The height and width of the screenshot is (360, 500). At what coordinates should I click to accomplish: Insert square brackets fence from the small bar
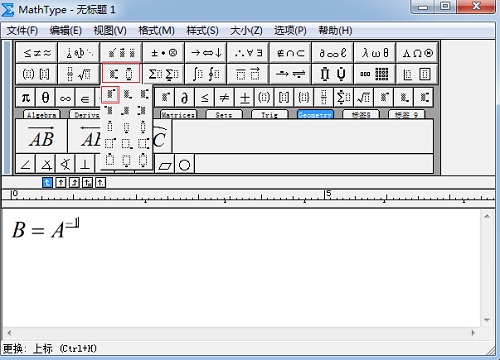pos(284,98)
